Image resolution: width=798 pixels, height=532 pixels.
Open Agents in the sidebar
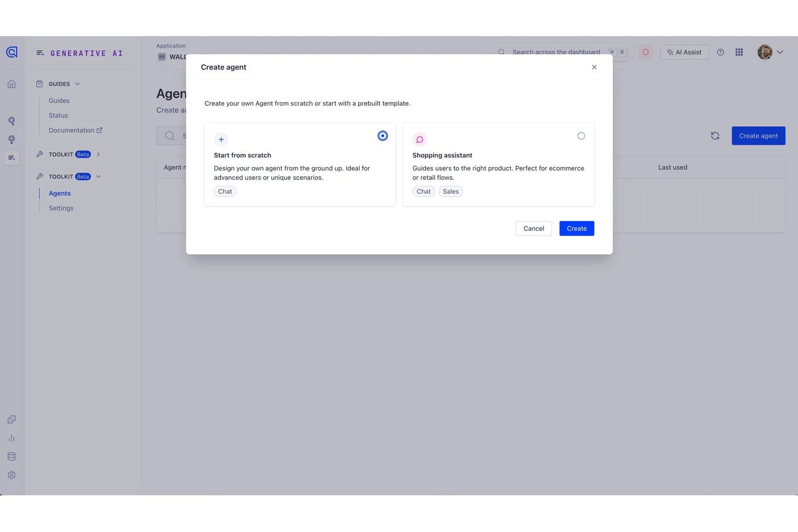[x=59, y=194]
